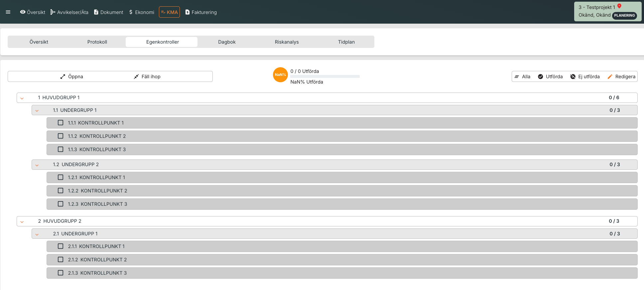Switch to the Protokoll tab
The height and width of the screenshot is (290, 644).
pyautogui.click(x=97, y=42)
